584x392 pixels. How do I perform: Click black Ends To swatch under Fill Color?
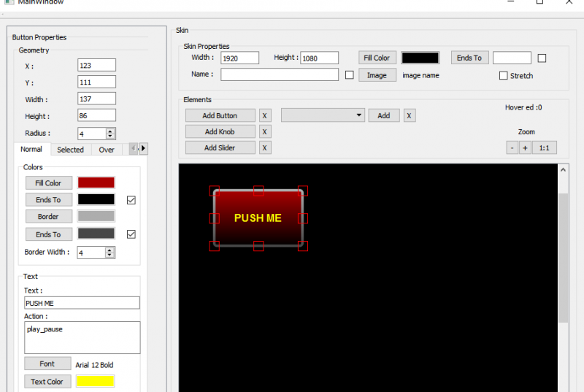pos(96,199)
